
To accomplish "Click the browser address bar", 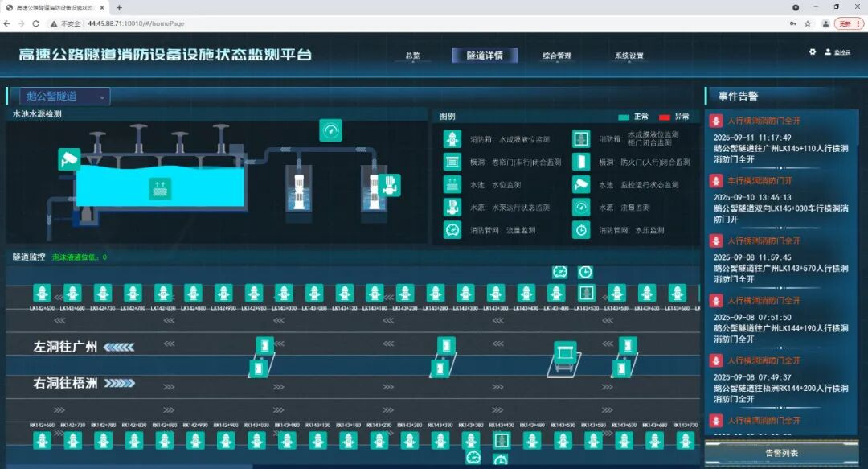I will (402, 23).
